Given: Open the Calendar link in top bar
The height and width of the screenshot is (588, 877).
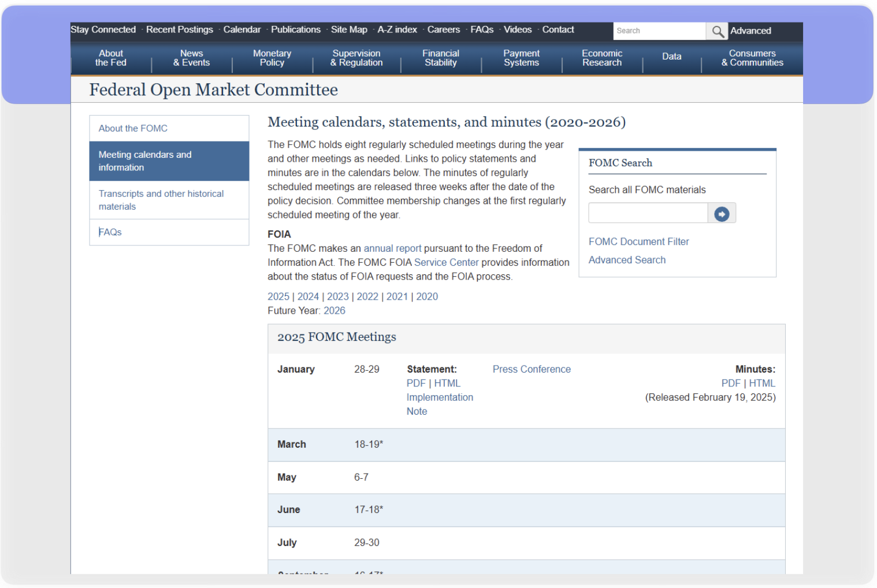Looking at the screenshot, I should pyautogui.click(x=242, y=29).
